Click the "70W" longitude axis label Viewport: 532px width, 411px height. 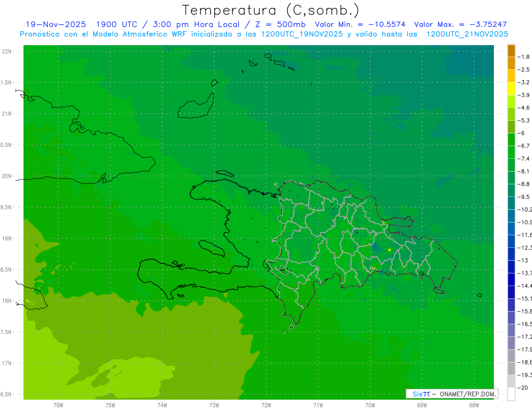370,405
